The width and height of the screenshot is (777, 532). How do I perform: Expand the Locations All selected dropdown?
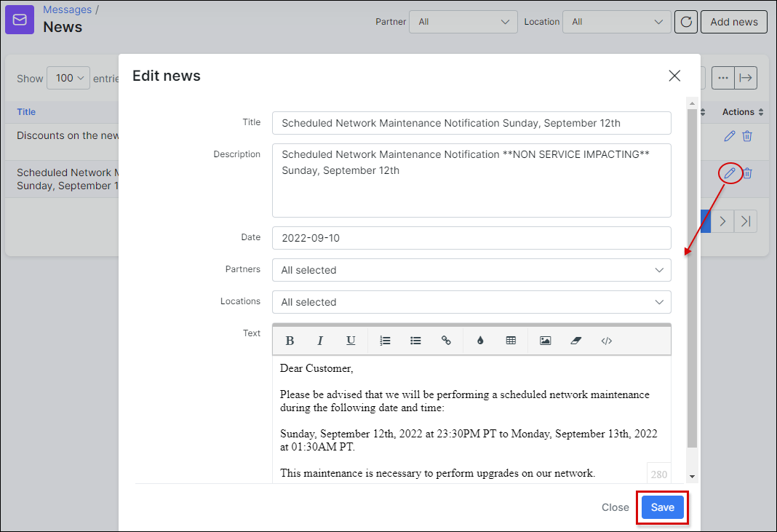471,302
